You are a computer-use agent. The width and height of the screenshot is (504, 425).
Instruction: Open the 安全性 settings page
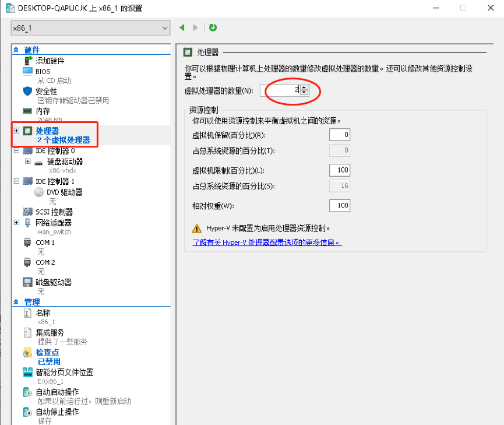[46, 92]
